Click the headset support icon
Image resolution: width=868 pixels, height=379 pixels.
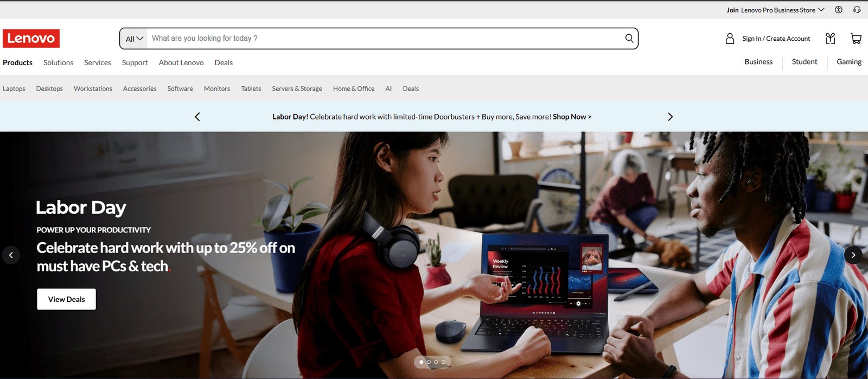point(857,10)
